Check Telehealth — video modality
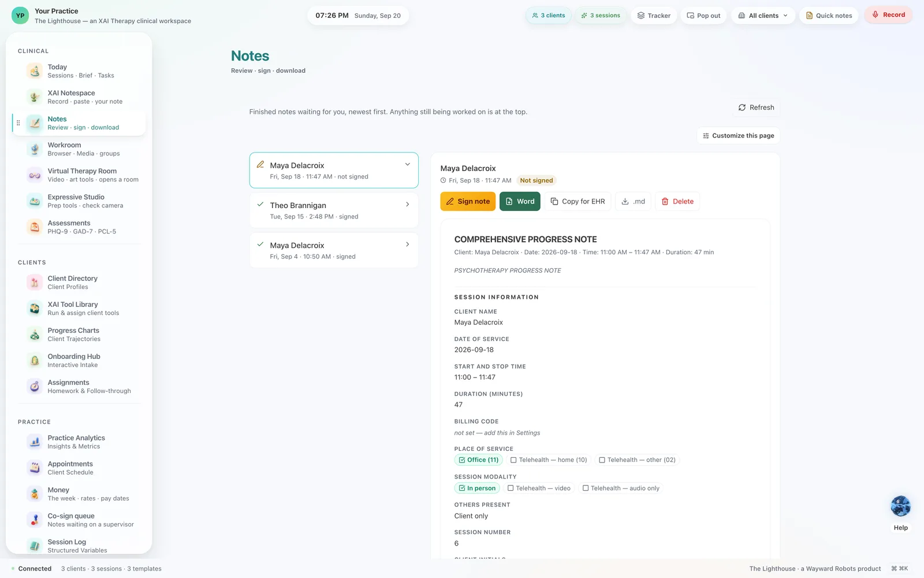Image resolution: width=924 pixels, height=578 pixels. coord(539,488)
